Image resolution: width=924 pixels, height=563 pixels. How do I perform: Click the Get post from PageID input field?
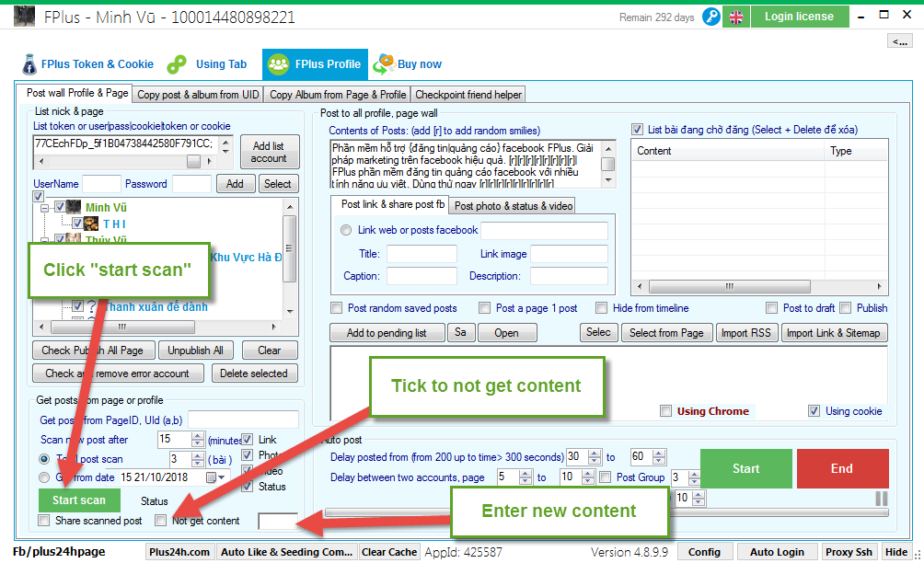pos(243,419)
